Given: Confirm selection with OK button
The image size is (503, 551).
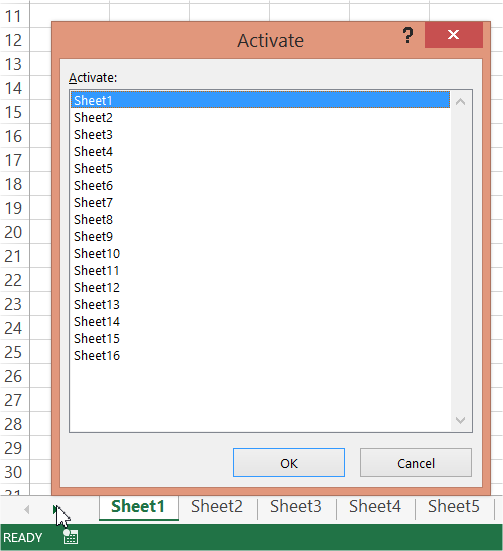Looking at the screenshot, I should (289, 462).
